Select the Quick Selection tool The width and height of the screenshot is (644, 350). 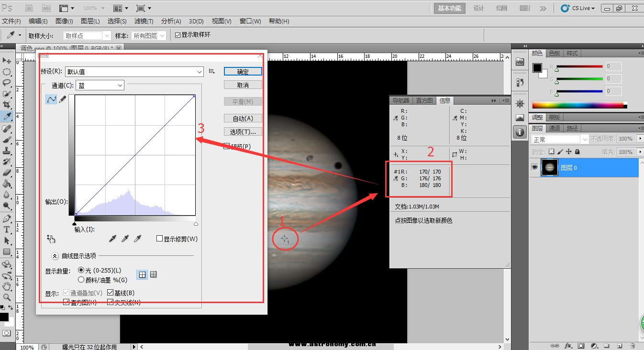pos(7,94)
